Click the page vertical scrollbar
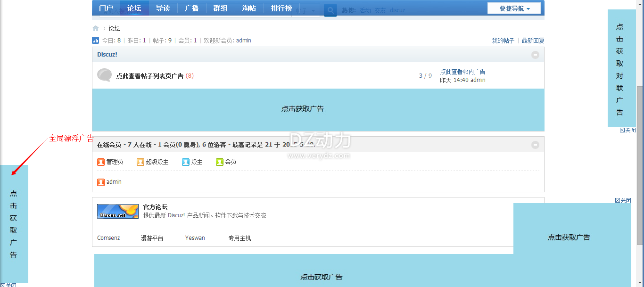The image size is (644, 287). (640, 165)
